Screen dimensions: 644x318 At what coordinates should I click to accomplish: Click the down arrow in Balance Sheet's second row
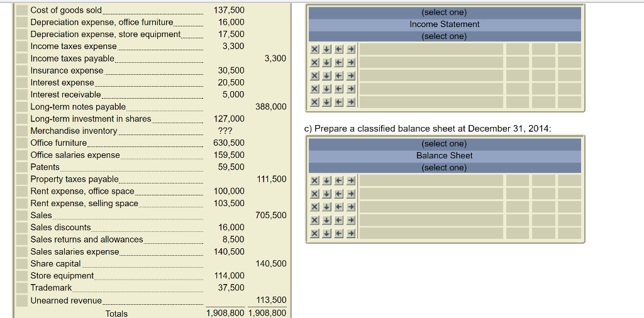click(x=326, y=194)
